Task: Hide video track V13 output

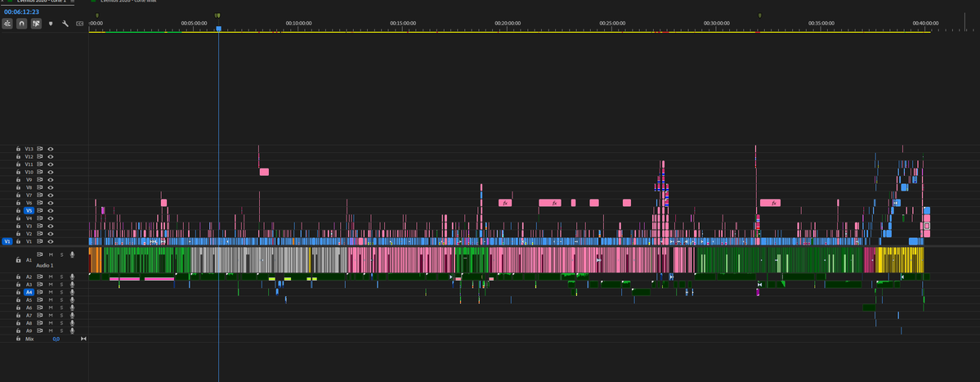Action: pyautogui.click(x=51, y=149)
